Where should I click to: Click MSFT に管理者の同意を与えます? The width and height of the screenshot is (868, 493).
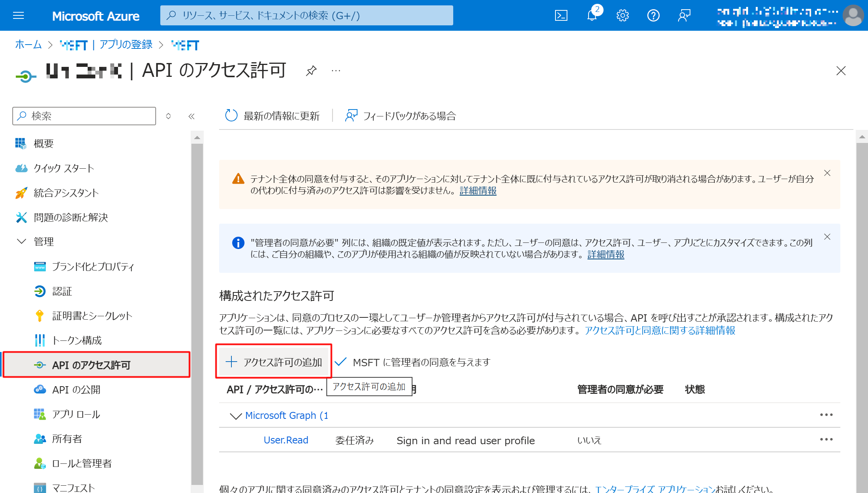(x=412, y=362)
